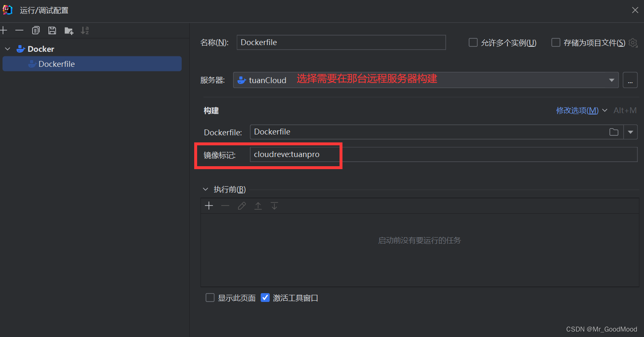Open the 修改选项 options menu
The height and width of the screenshot is (337, 644).
pyautogui.click(x=577, y=110)
